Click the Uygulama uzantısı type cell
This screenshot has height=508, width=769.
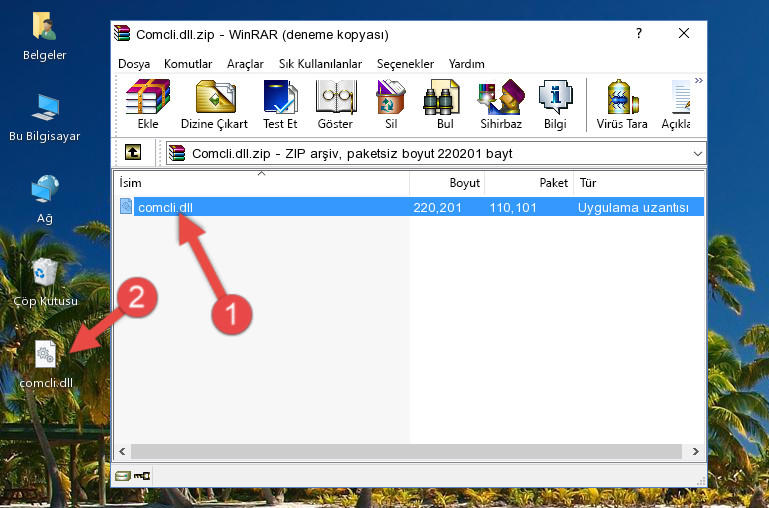[633, 207]
